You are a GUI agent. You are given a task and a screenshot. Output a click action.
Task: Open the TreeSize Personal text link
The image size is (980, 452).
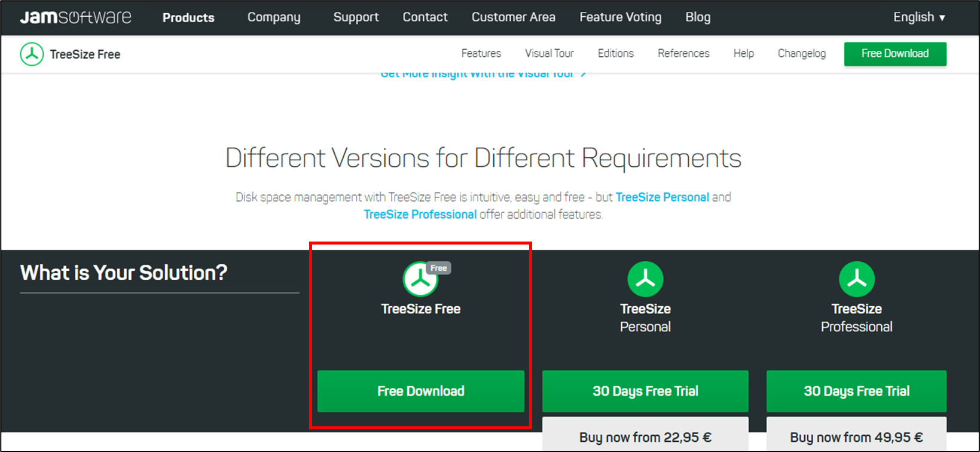coord(663,197)
